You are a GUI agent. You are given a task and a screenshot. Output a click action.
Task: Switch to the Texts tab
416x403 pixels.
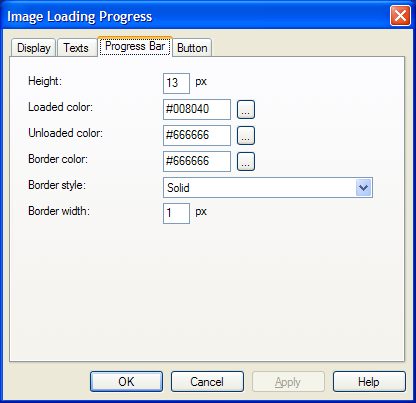pyautogui.click(x=76, y=48)
